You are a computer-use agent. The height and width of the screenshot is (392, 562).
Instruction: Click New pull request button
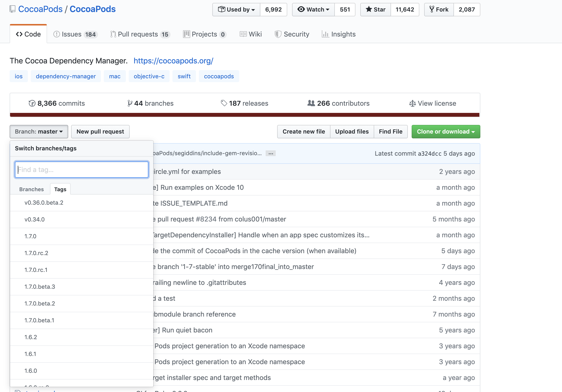tap(100, 131)
